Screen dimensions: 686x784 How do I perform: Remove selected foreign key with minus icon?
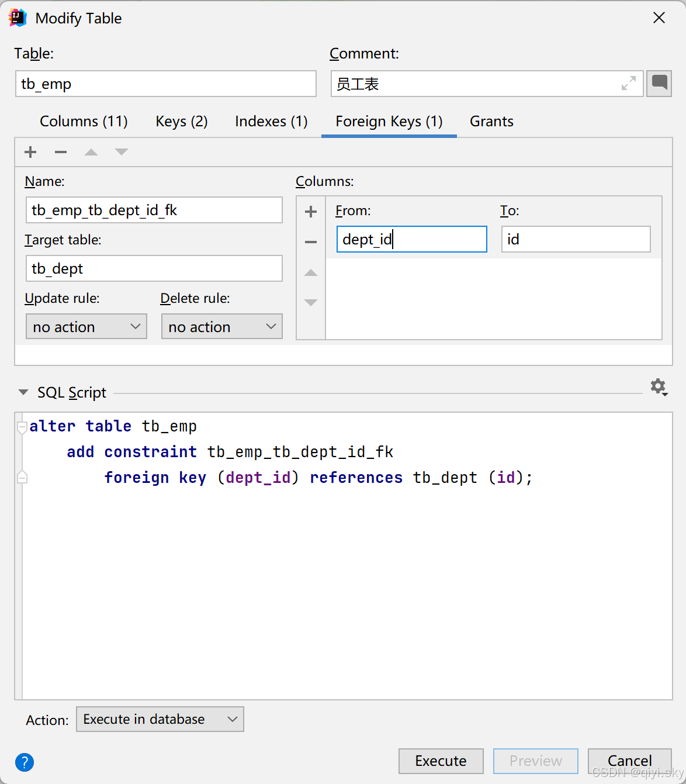pyautogui.click(x=61, y=152)
